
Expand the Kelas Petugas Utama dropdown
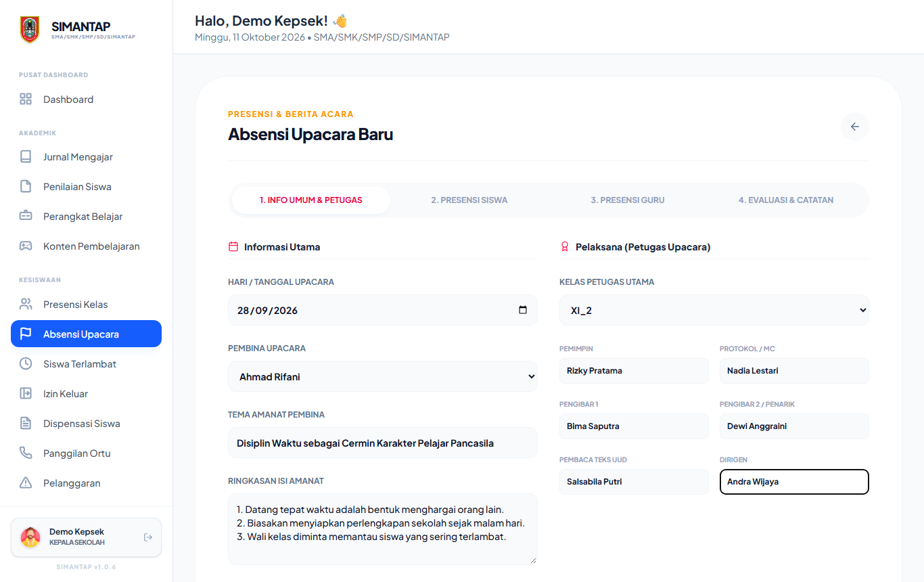tap(714, 310)
